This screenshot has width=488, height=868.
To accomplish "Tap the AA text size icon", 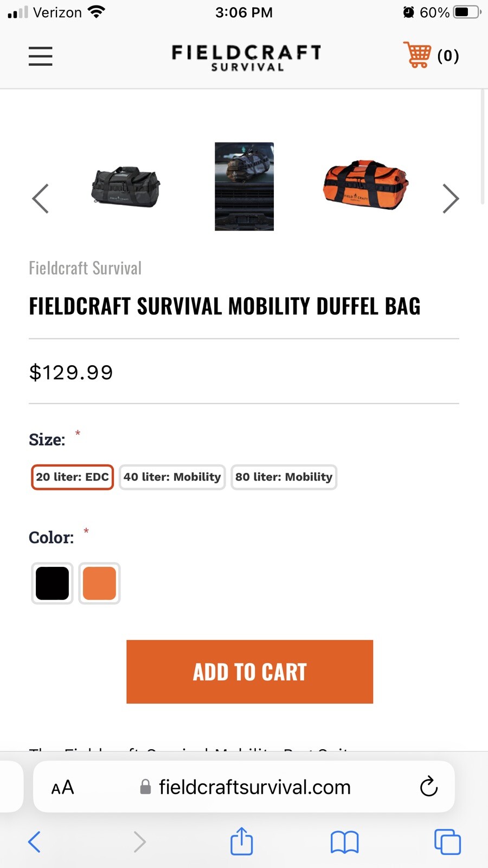I will [62, 787].
